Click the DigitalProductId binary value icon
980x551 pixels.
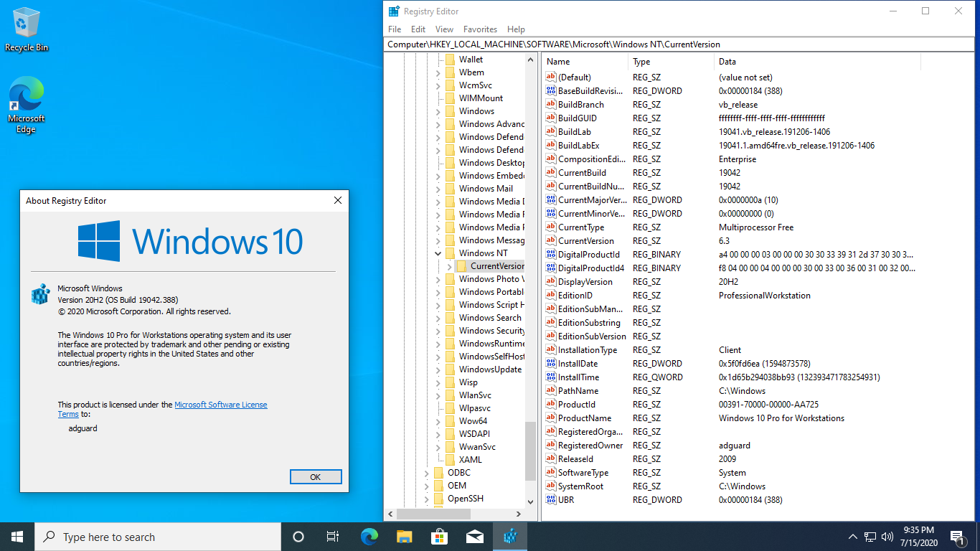pos(551,255)
